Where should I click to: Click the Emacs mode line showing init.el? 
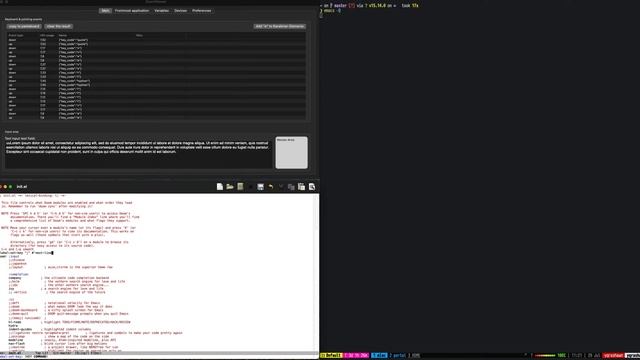(x=159, y=353)
